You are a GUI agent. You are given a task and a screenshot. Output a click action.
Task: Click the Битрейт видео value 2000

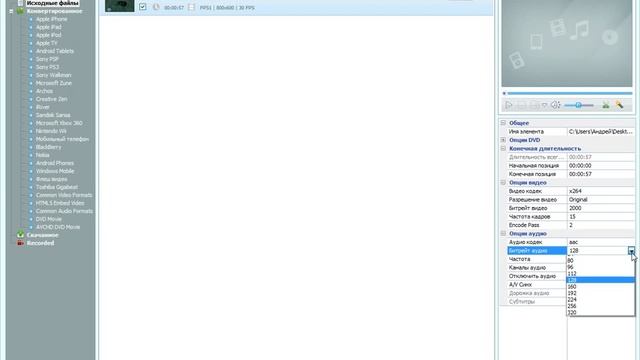[601, 208]
